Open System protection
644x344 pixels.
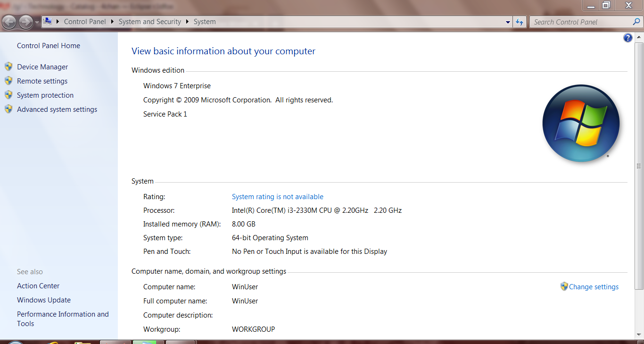click(45, 95)
